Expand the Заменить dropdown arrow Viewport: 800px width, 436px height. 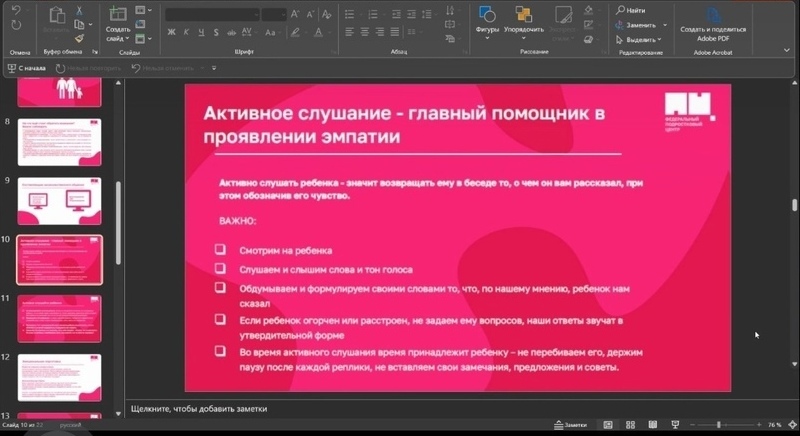(x=663, y=25)
